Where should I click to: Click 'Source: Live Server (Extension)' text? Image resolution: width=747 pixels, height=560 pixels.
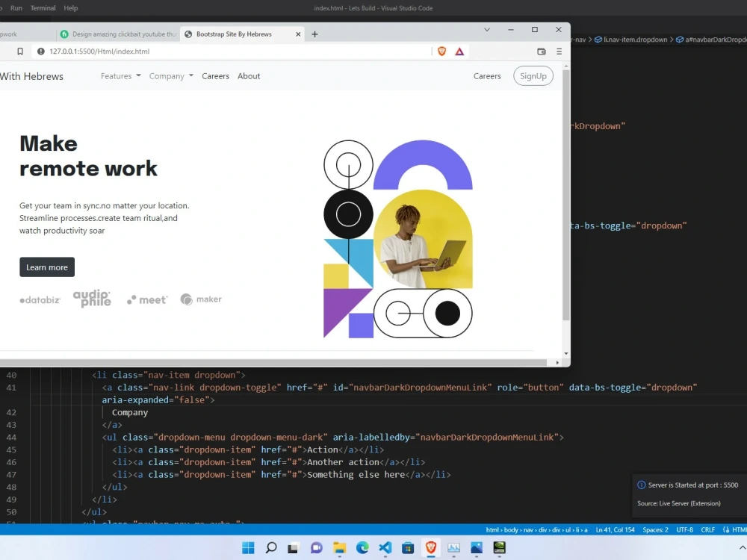coord(679,503)
